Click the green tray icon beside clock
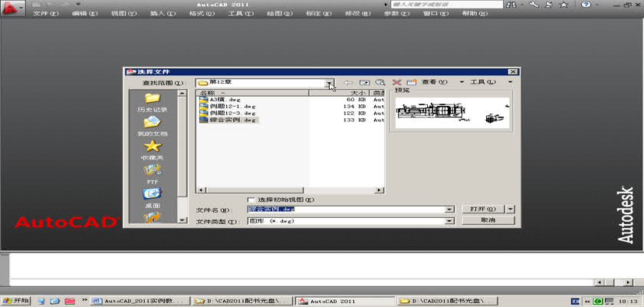This screenshot has width=644, height=307. point(599,302)
